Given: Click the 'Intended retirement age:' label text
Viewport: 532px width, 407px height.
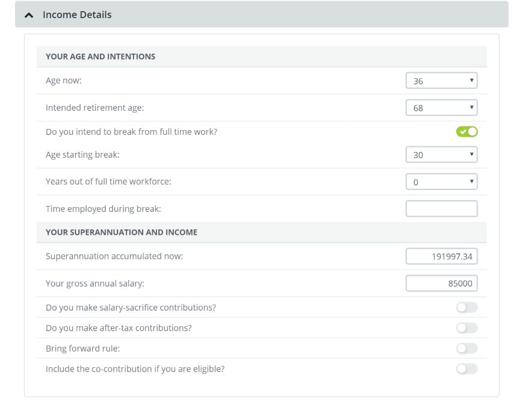Looking at the screenshot, I should pos(95,108).
